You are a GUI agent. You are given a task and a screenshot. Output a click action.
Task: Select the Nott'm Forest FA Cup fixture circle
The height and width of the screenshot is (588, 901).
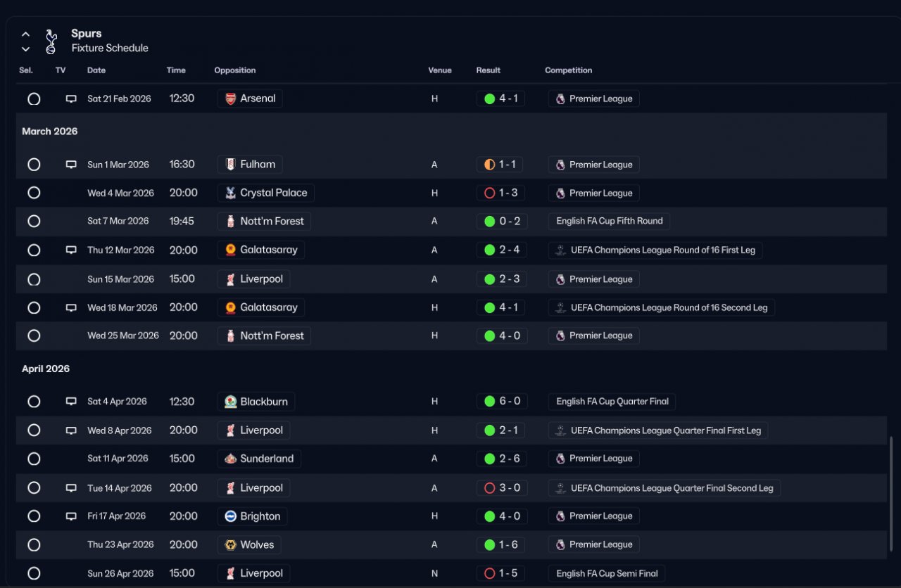(x=34, y=221)
